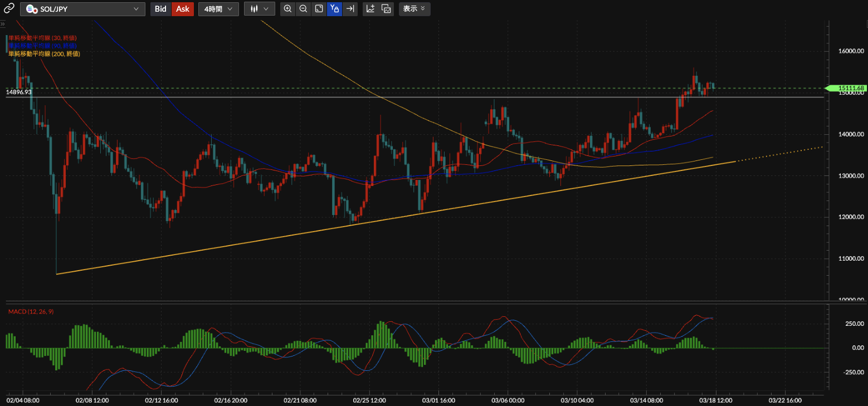Open the add indicator chart icon
Screen dimensions: 868x406
(370, 9)
